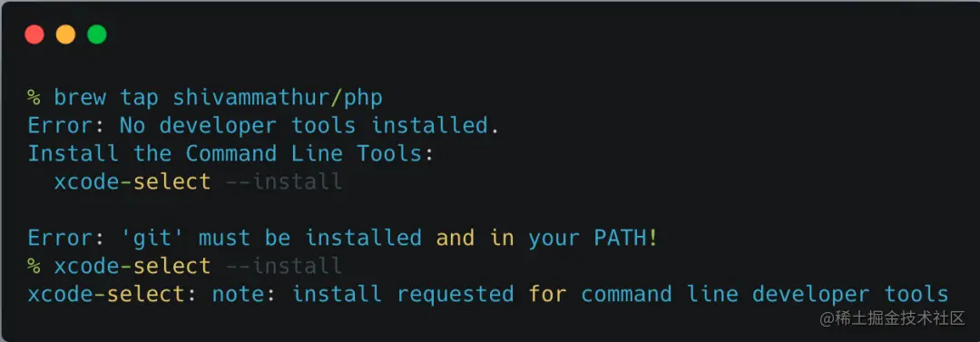This screenshot has height=342, width=980.
Task: Click the second percent prompt before xcode-select
Action: (x=34, y=266)
